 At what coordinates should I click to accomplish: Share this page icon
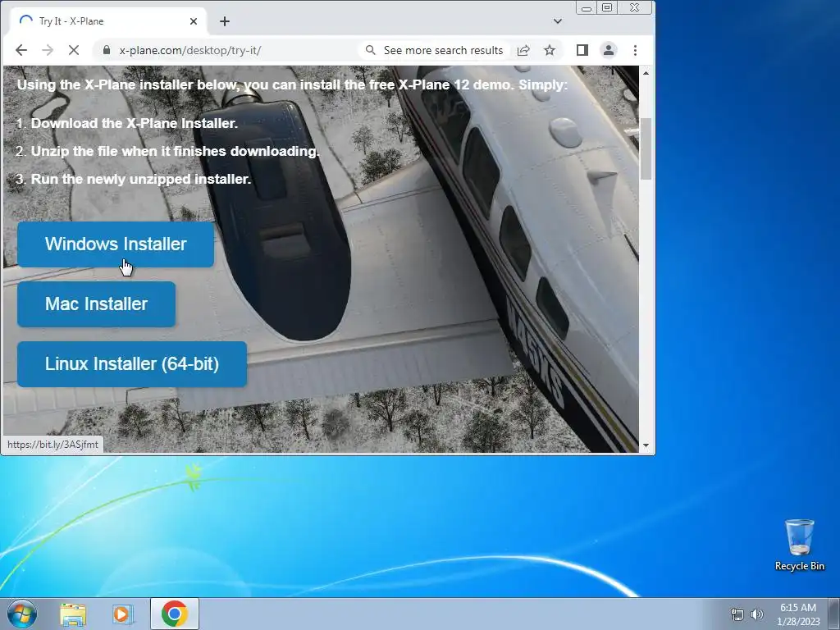click(x=523, y=50)
